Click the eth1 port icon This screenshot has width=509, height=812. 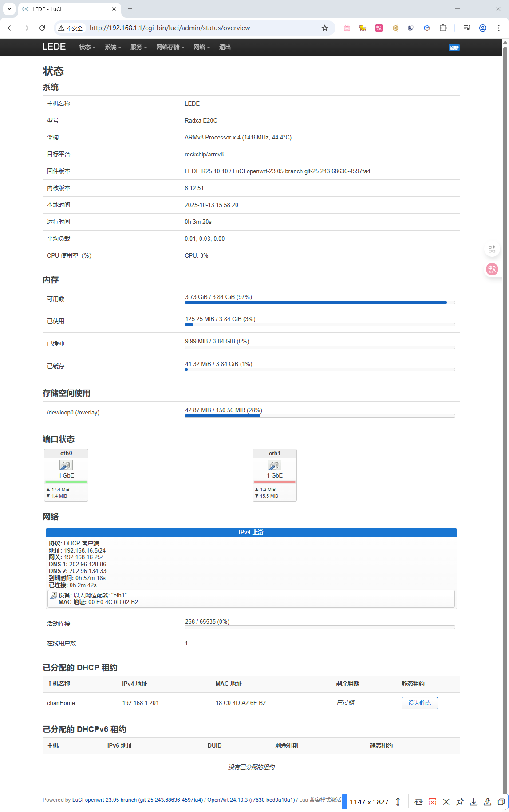coord(275,465)
